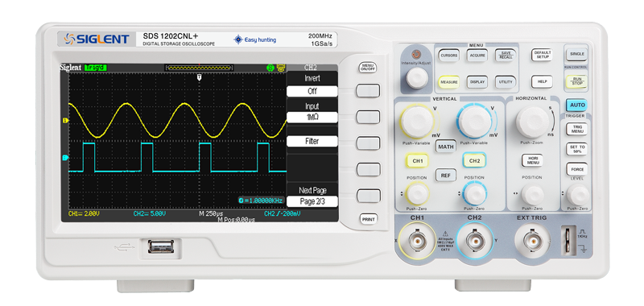Toggle channel CH2 with blue button
This screenshot has height=306, width=644.
474,161
